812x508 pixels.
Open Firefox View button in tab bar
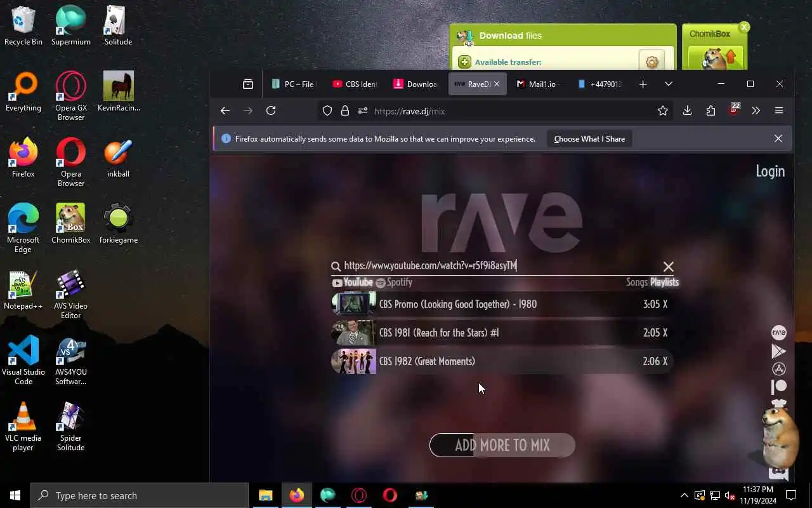click(248, 84)
